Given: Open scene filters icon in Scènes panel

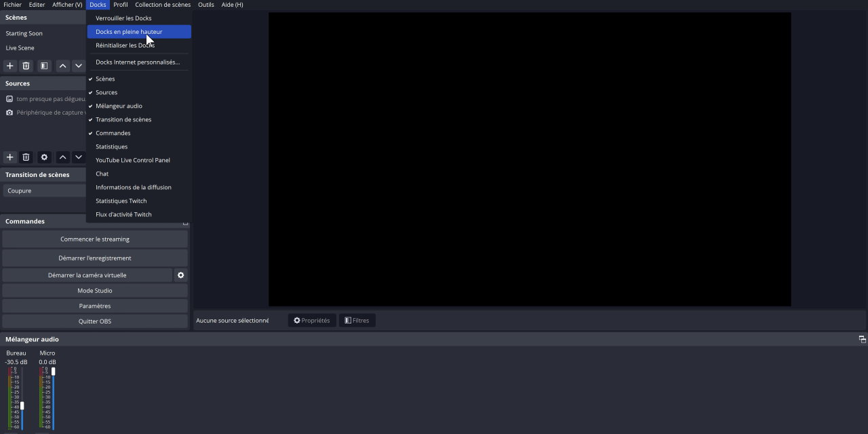Looking at the screenshot, I should click(x=44, y=66).
